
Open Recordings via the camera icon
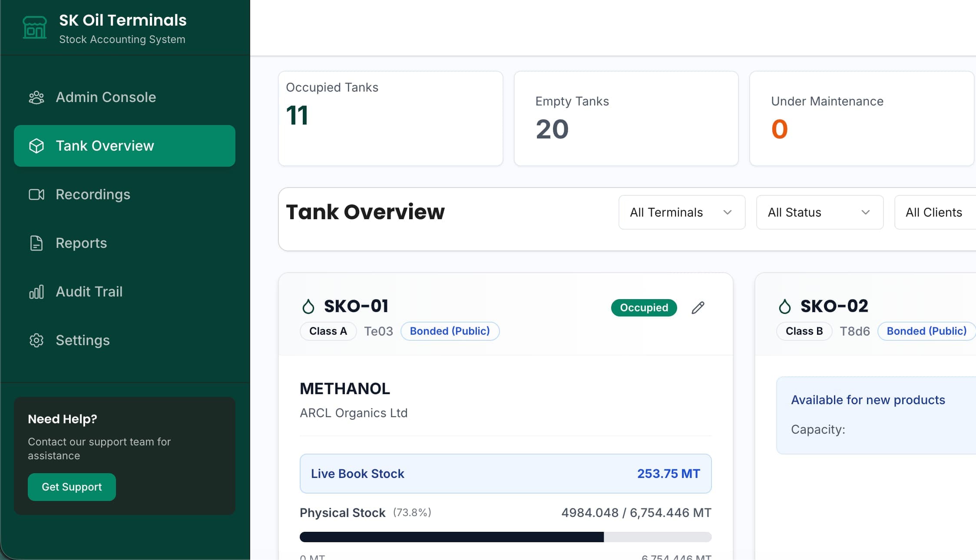coord(36,194)
